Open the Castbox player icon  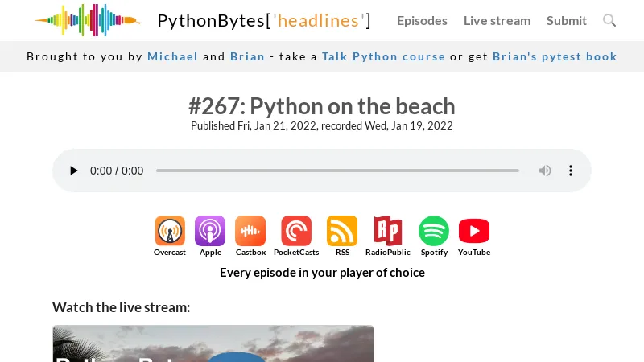click(x=250, y=231)
